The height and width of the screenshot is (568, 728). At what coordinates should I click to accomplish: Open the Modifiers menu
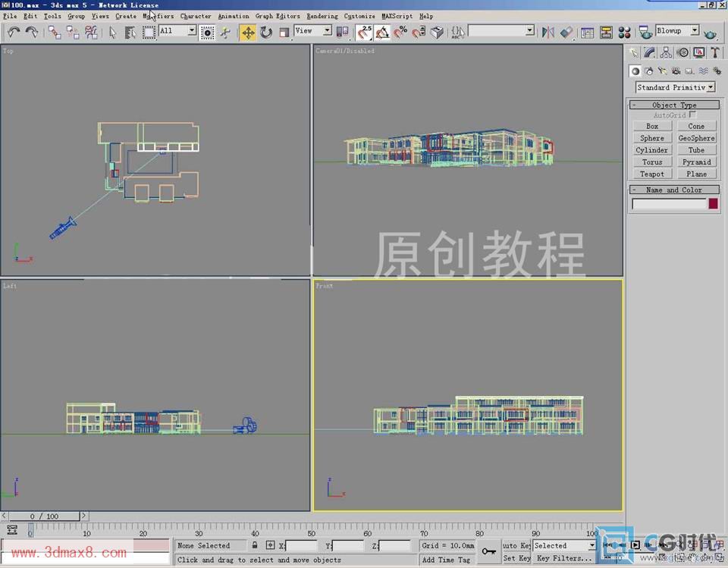[x=158, y=16]
